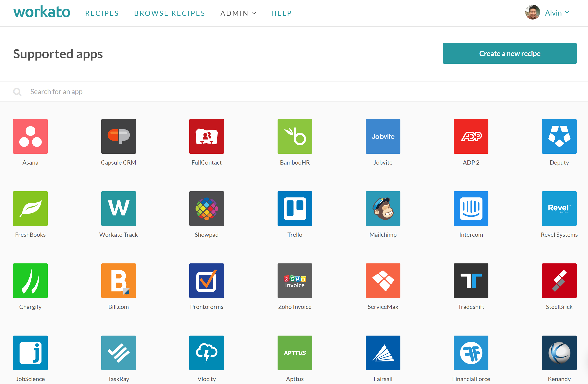Click the workato logo
Viewport: 588px width, 384px height.
click(42, 12)
